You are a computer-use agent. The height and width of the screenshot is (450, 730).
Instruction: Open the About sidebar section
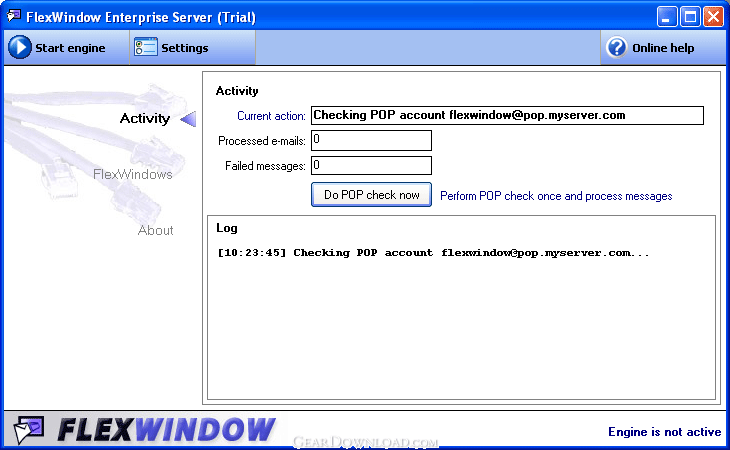pos(155,230)
